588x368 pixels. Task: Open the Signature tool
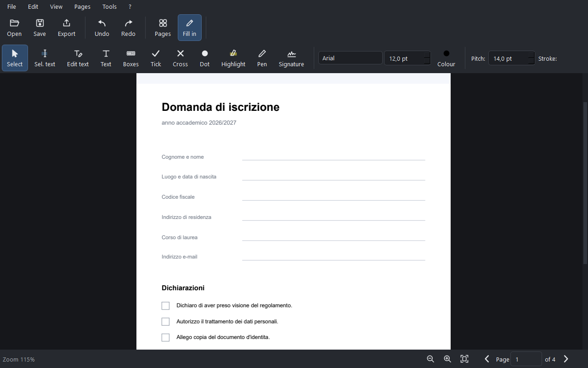pos(291,58)
